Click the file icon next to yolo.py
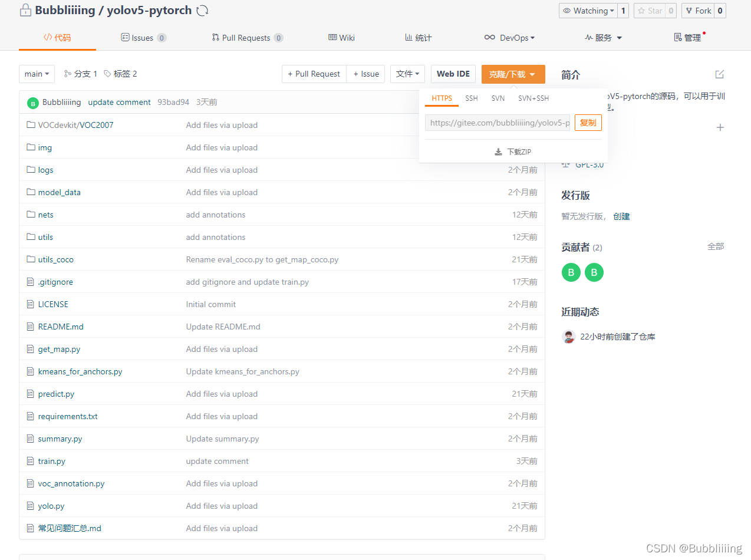 [31, 506]
